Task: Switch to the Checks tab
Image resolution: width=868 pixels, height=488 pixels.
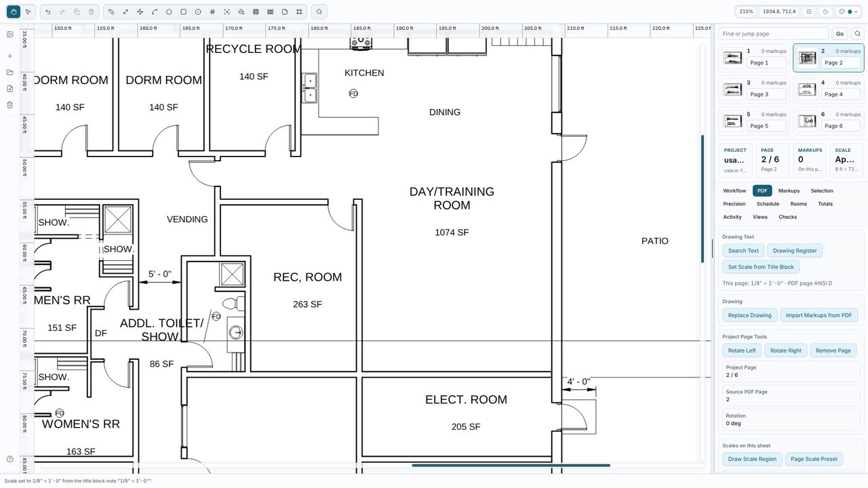Action: (788, 218)
